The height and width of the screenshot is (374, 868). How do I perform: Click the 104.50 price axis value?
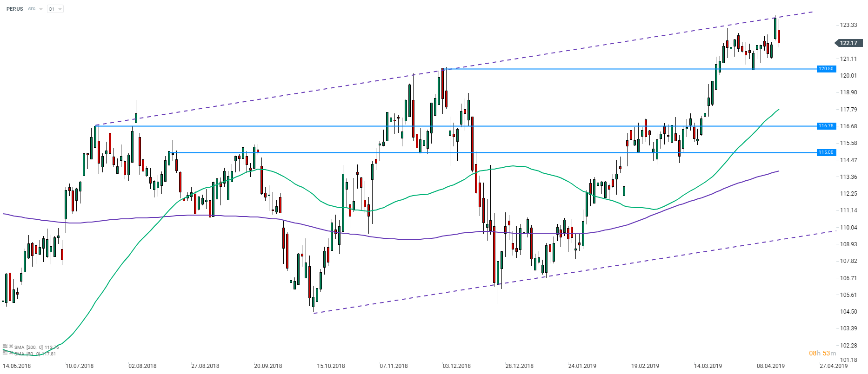848,312
